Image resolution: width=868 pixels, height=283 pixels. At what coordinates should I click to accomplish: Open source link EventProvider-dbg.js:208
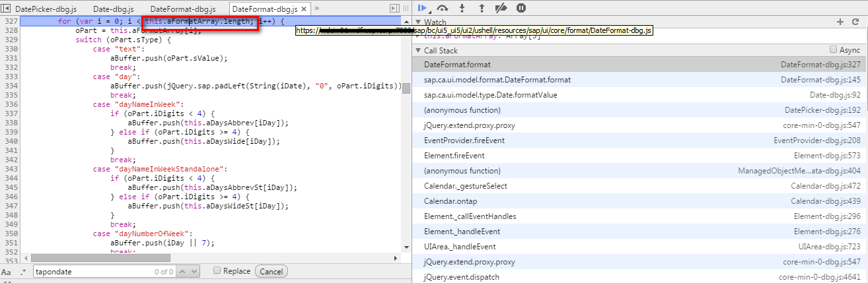pyautogui.click(x=818, y=140)
